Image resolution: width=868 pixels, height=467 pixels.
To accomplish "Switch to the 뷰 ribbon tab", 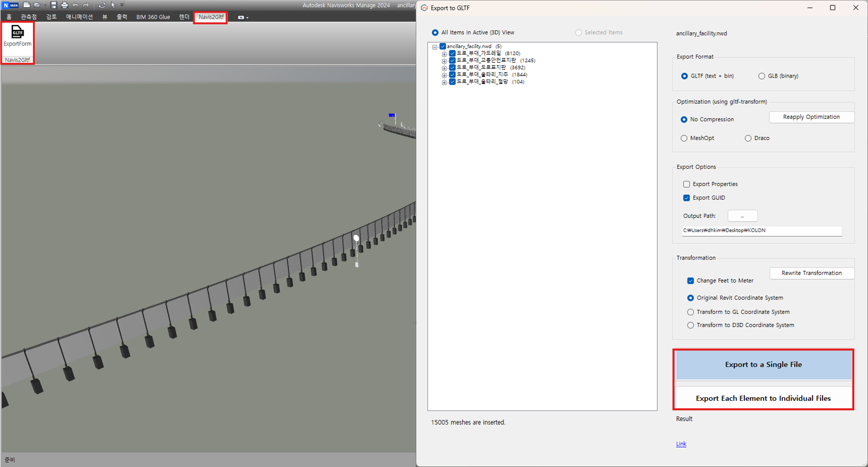I will click(x=105, y=17).
